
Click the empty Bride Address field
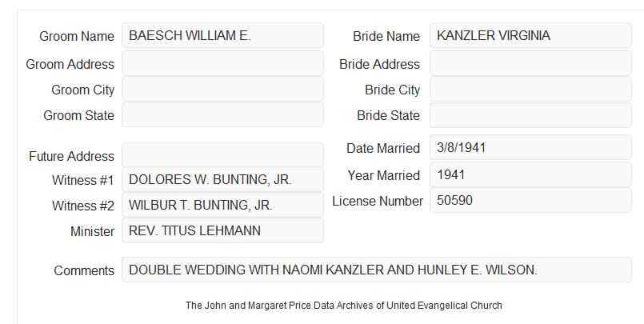530,63
